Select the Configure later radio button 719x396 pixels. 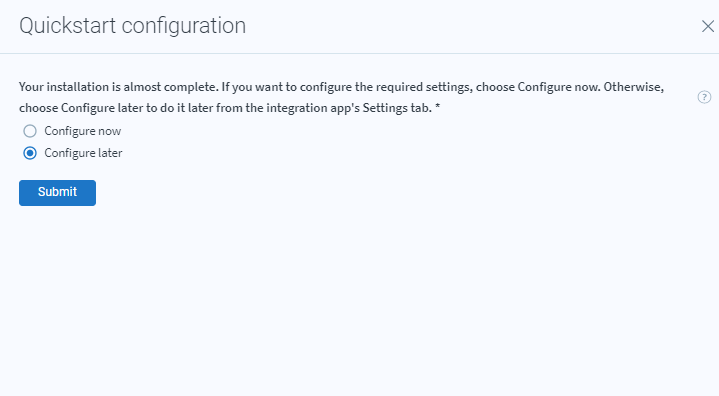(x=30, y=153)
